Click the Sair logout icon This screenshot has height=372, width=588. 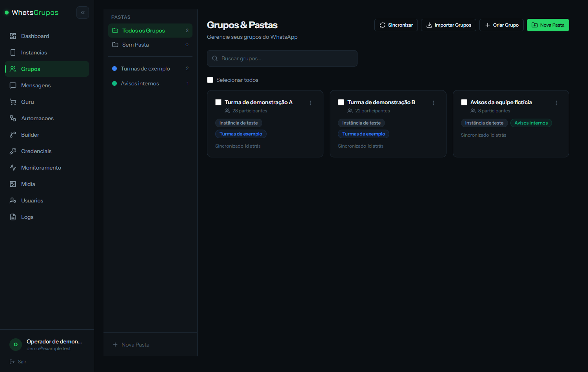pyautogui.click(x=12, y=362)
